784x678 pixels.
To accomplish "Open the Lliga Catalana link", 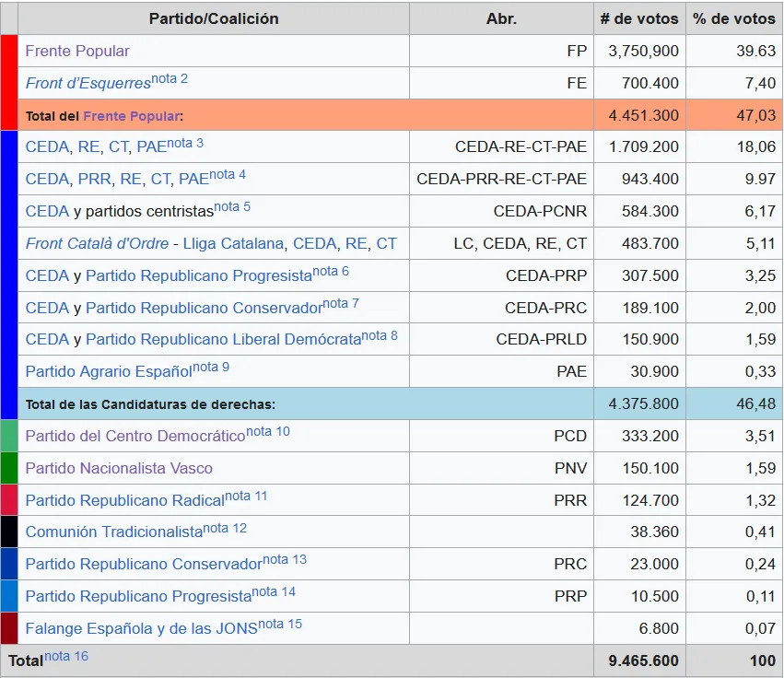I will click(x=233, y=243).
